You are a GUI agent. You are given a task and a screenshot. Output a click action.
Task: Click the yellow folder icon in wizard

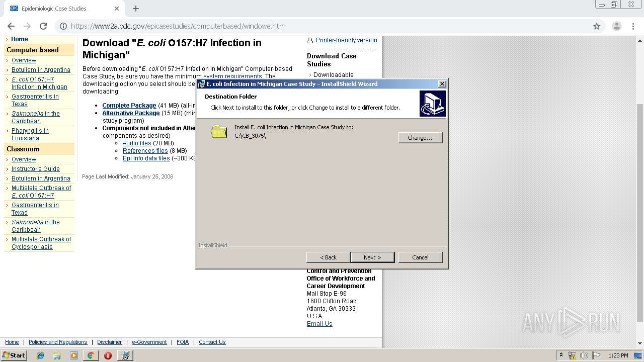[219, 132]
